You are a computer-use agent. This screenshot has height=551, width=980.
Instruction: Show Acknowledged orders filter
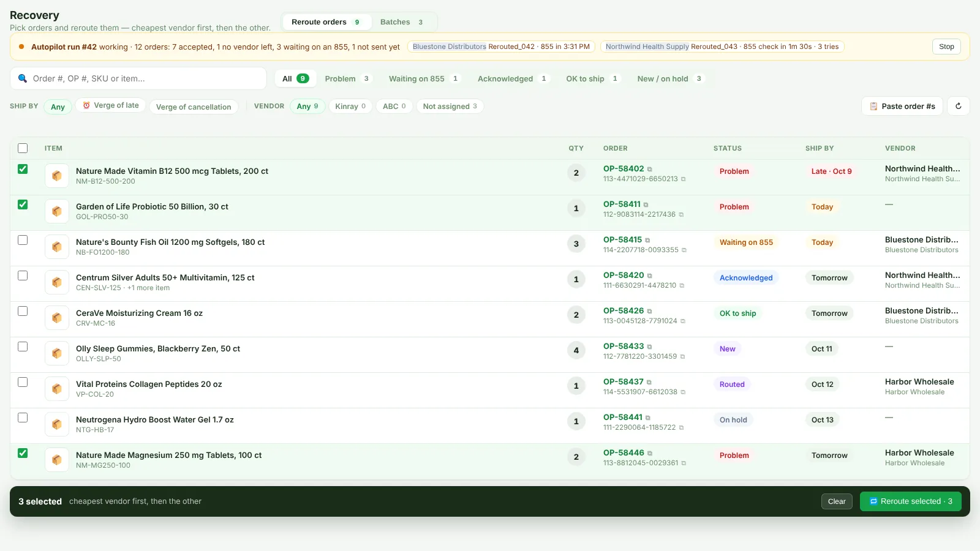[512, 78]
